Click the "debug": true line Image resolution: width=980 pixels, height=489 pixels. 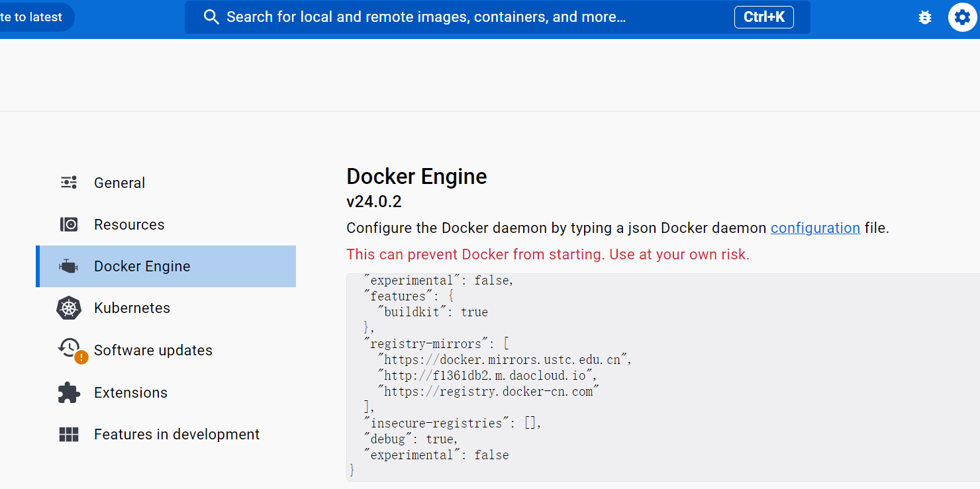[411, 439]
